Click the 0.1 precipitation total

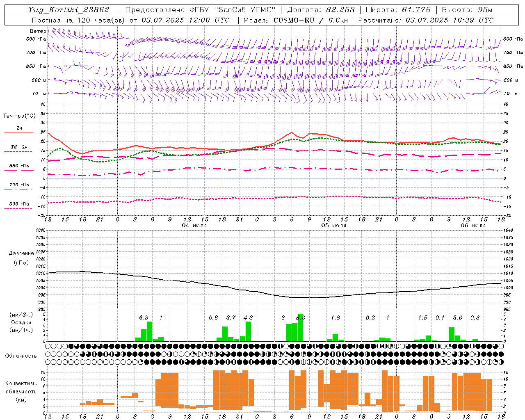click(440, 317)
